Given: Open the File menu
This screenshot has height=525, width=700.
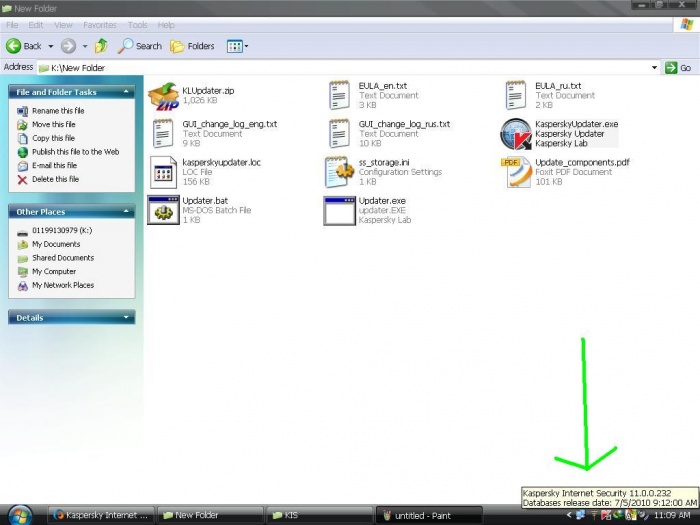Looking at the screenshot, I should [x=12, y=25].
